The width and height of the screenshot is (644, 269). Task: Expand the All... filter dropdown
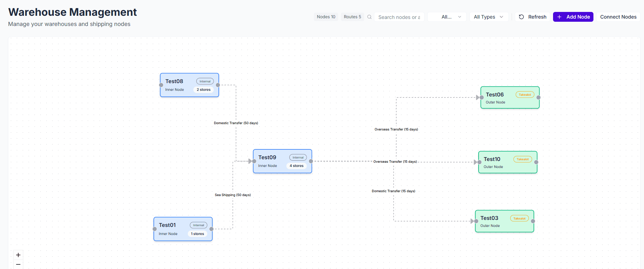pos(447,17)
